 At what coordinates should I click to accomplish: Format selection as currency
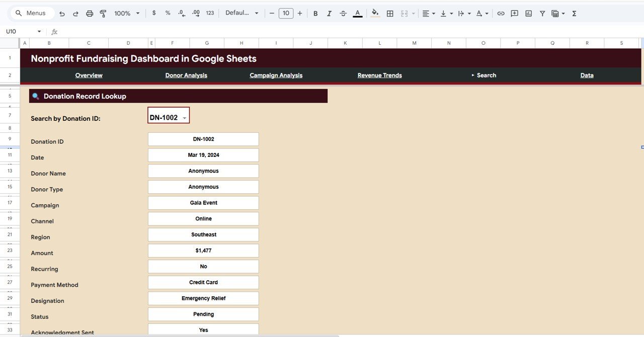[x=154, y=13]
